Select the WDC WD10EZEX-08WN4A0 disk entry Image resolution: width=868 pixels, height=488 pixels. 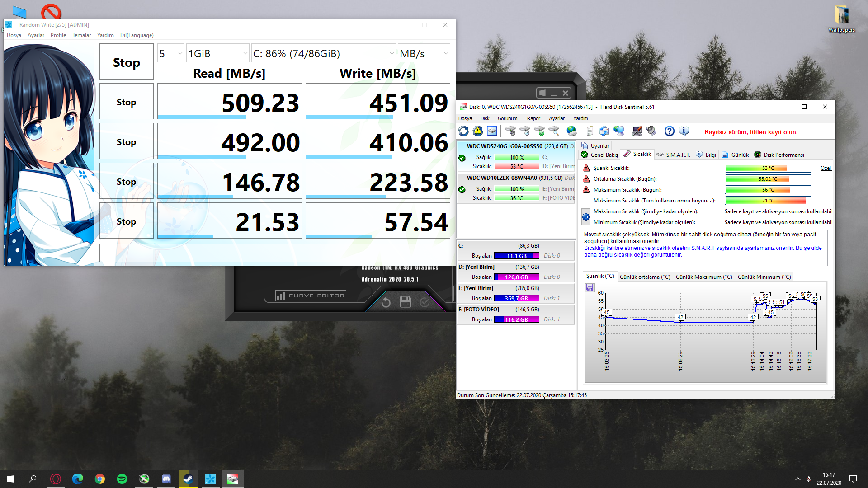point(502,178)
